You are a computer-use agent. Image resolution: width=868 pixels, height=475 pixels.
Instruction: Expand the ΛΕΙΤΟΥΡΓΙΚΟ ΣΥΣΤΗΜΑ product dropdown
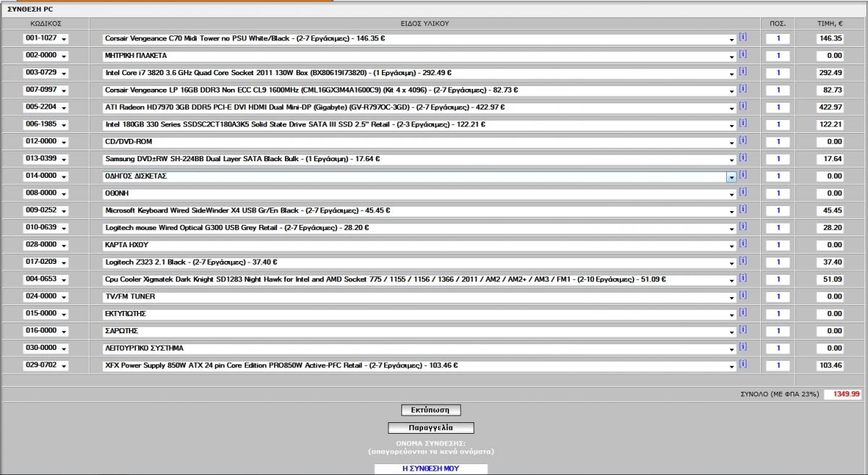point(419,348)
